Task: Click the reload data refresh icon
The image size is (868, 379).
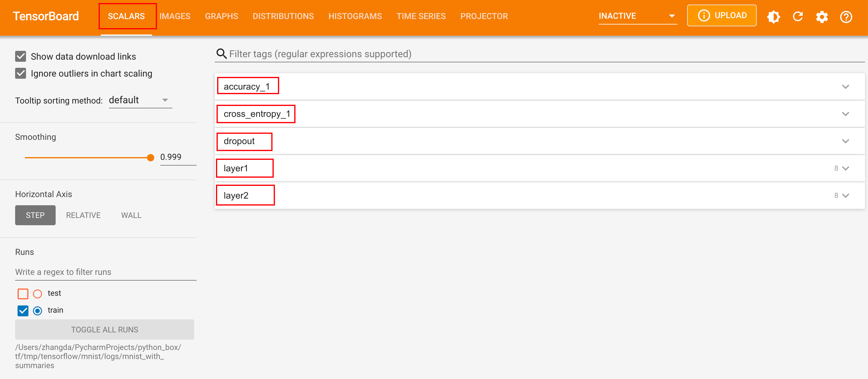Action: pyautogui.click(x=798, y=17)
